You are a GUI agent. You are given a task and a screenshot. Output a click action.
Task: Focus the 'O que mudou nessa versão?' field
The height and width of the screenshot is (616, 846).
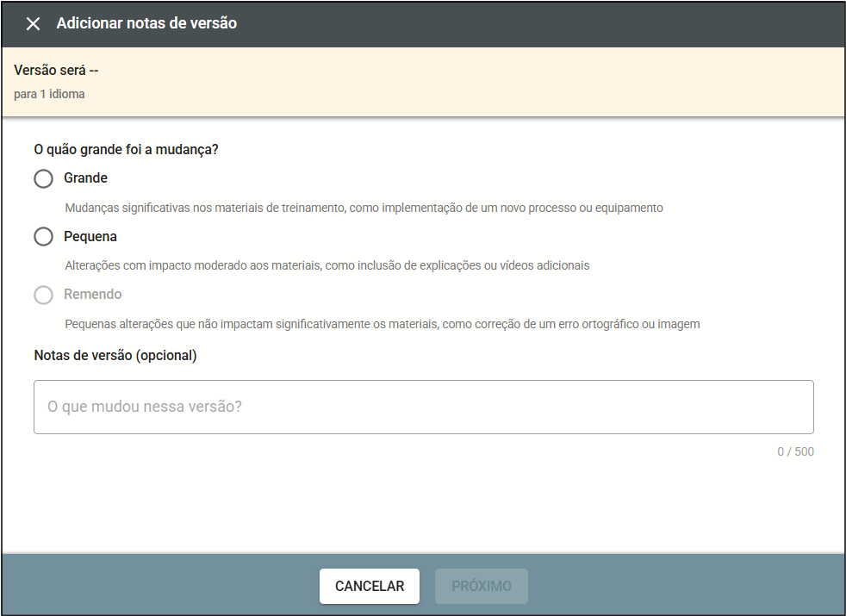click(423, 407)
